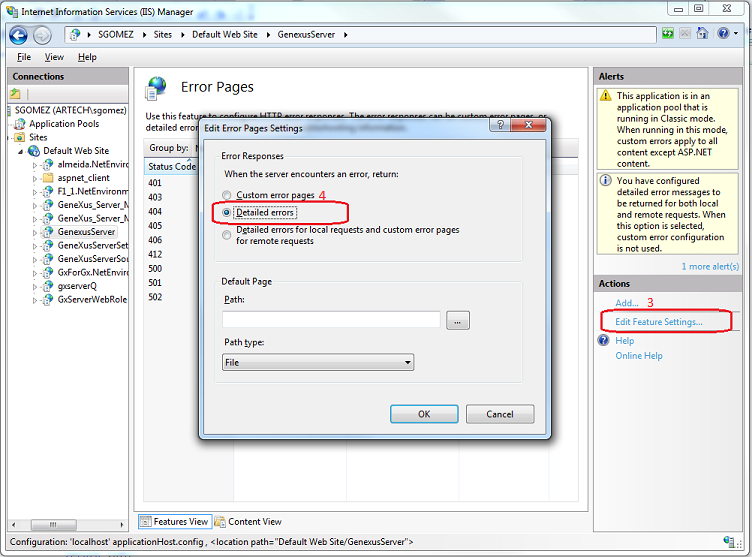The height and width of the screenshot is (557, 752).
Task: Select Custom error pages option
Action: (x=226, y=195)
